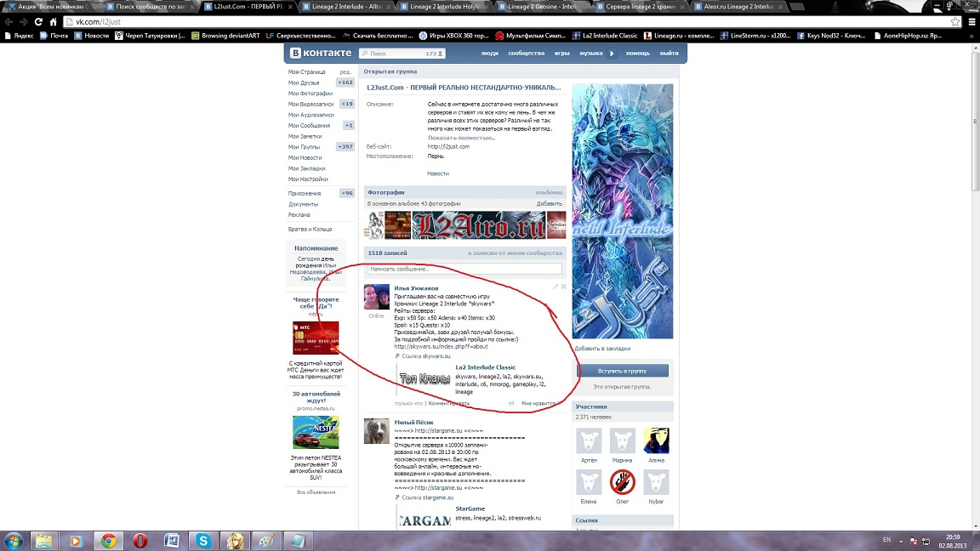Click Милый Пёсик's dog avatar
Viewport: 980px width, 551px height.
pos(376,431)
